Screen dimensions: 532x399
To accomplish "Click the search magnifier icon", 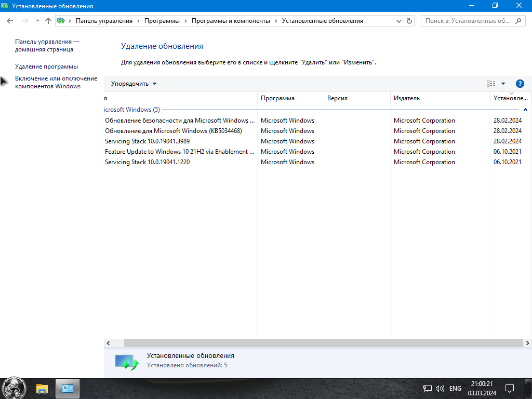I will pyautogui.click(x=518, y=21).
